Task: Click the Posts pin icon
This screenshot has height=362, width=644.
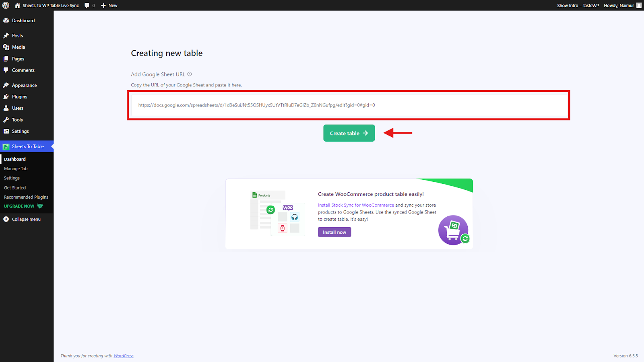Action: pos(6,36)
